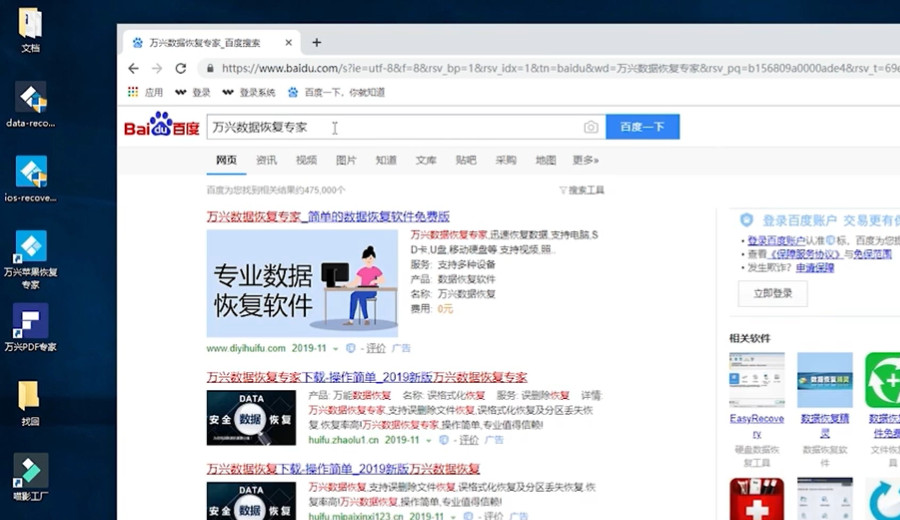Open the 登录 bookmark
This screenshot has height=520, width=900.
point(193,92)
